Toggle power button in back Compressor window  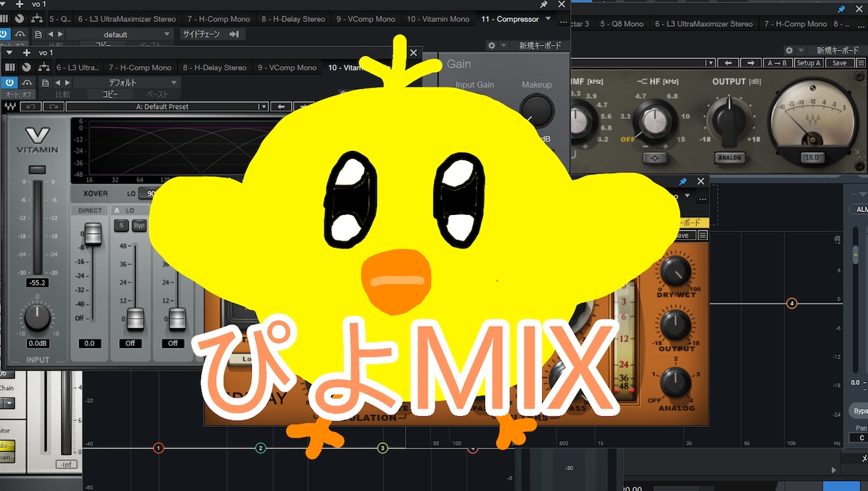tap(4, 34)
